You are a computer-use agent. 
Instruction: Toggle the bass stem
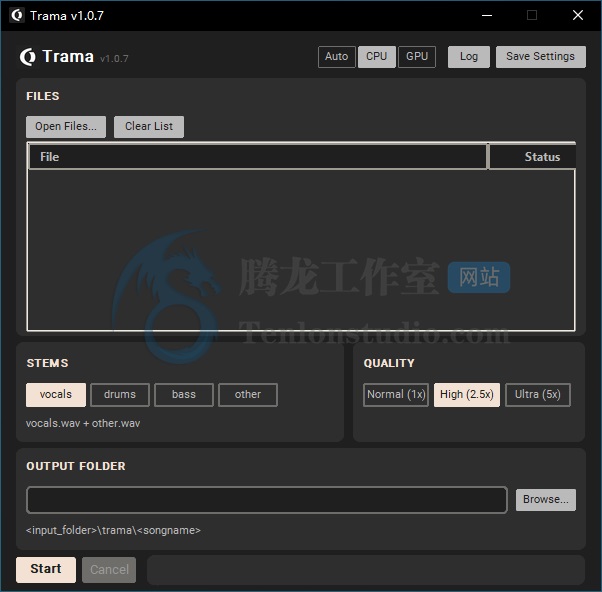pos(184,395)
